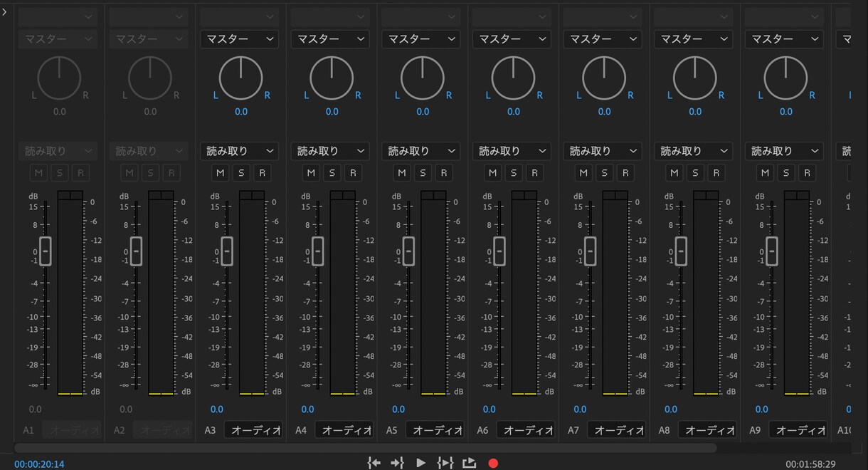Click the horizontal scrollbar below the mixer tracks
868x470 pixels.
tap(364, 448)
